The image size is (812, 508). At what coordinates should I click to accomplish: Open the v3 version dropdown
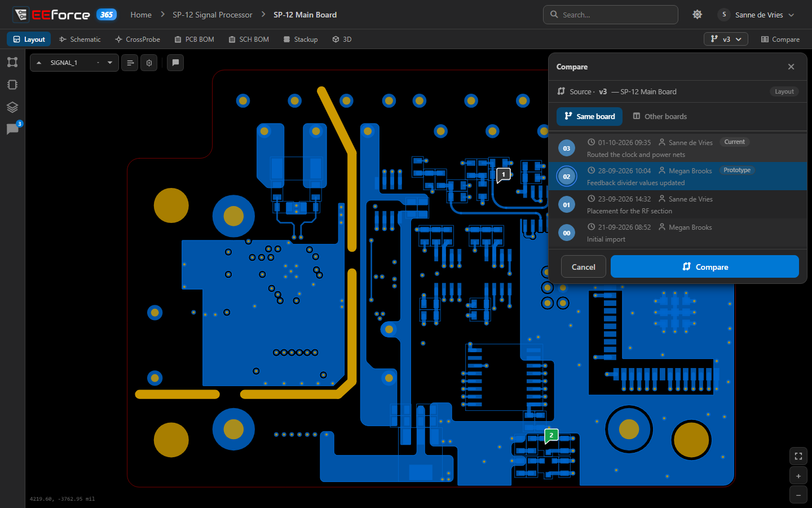(726, 39)
